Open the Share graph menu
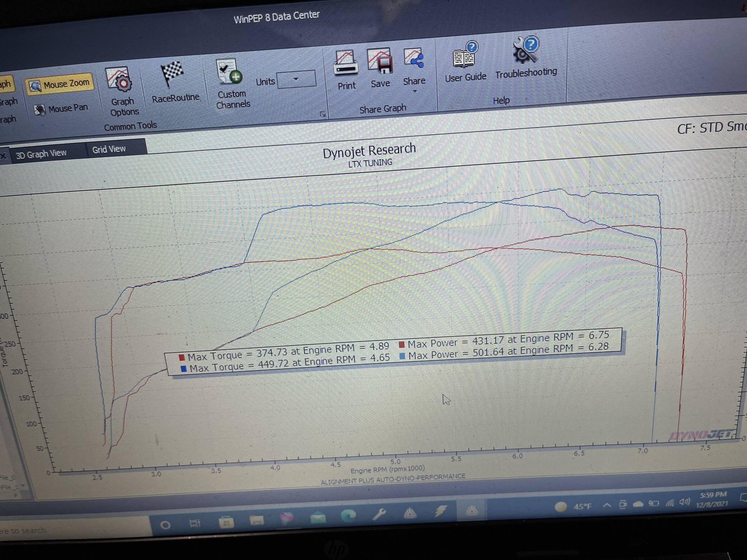Image resolution: width=747 pixels, height=560 pixels. click(414, 70)
